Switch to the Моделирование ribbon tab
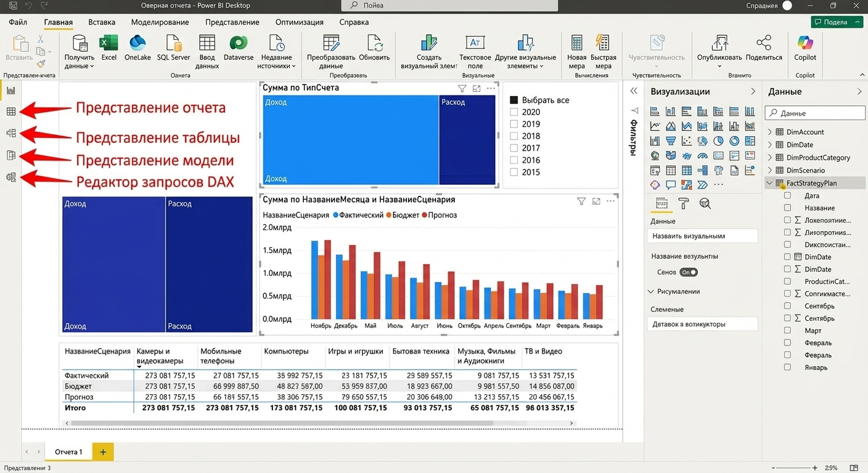This screenshot has width=868, height=473. click(x=160, y=22)
